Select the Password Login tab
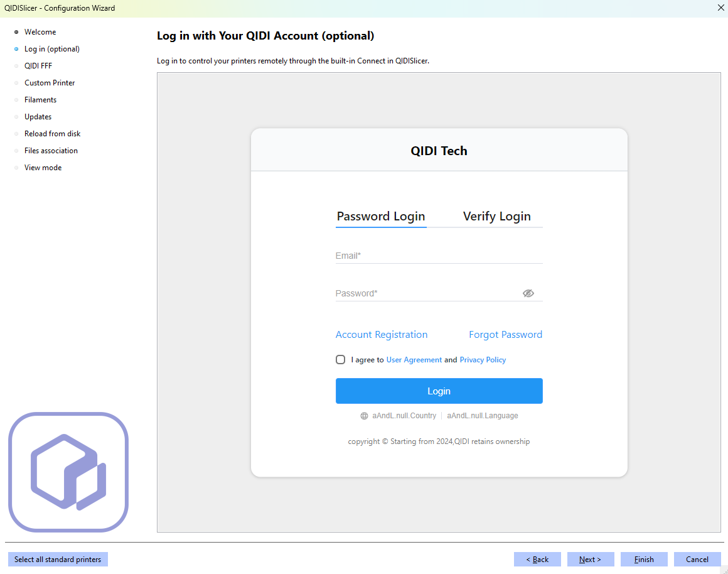The height and width of the screenshot is (574, 728). tap(381, 217)
